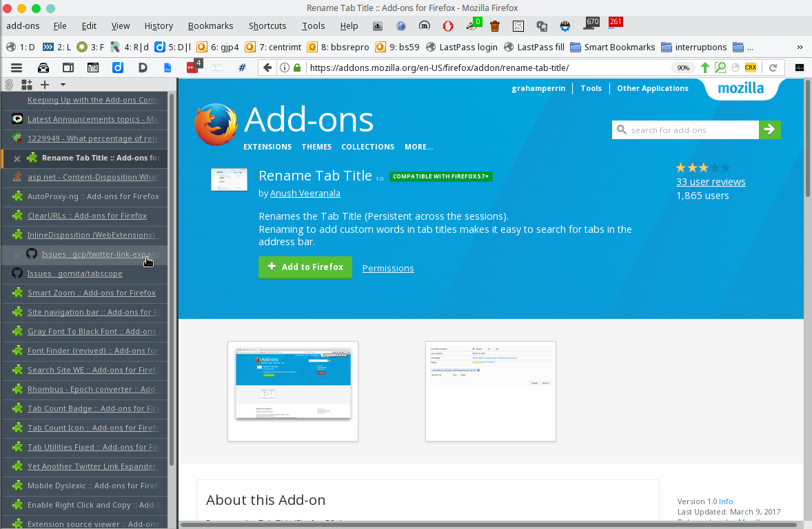Image resolution: width=812 pixels, height=529 pixels.
Task: Open the THEMES navigation link
Action: pyautogui.click(x=316, y=147)
